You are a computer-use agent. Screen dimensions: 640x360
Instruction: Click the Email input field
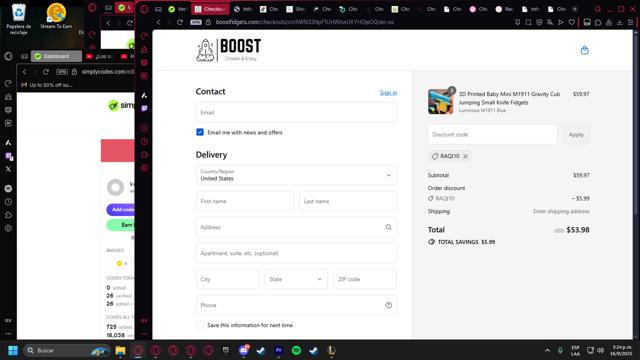pos(296,112)
